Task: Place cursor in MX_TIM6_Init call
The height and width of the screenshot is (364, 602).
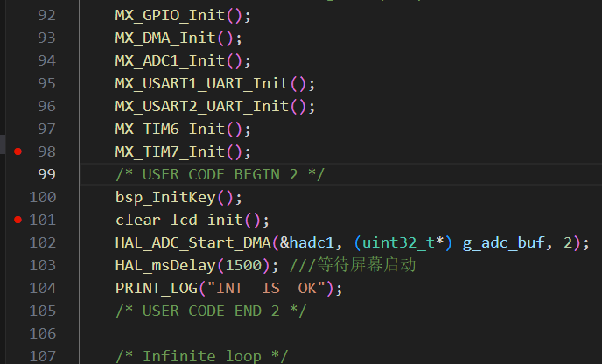Action: click(x=183, y=129)
